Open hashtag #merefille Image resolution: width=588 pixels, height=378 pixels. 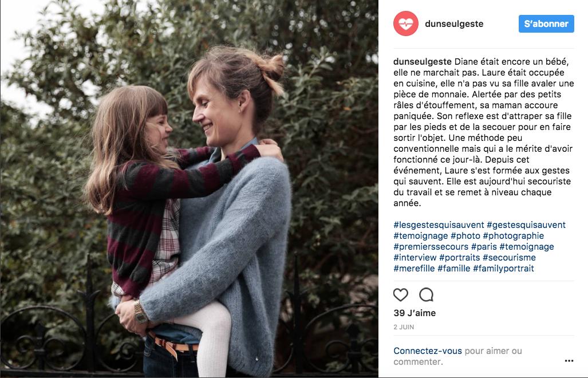[414, 269]
